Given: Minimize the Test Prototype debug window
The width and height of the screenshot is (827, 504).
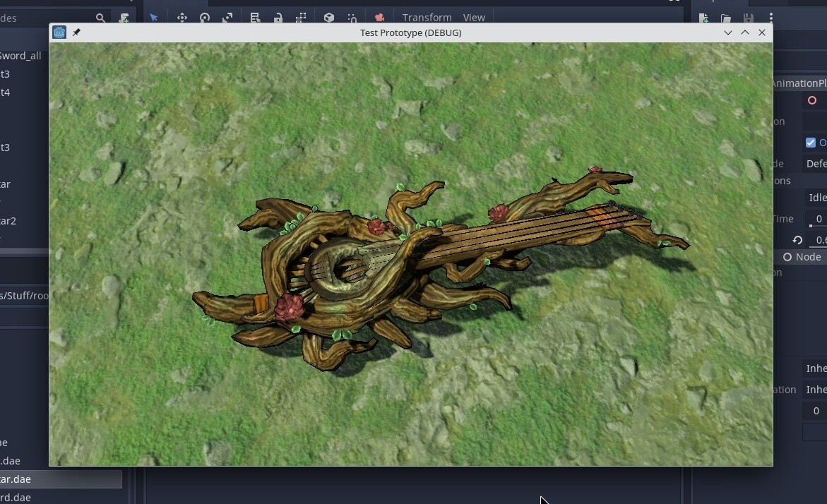Looking at the screenshot, I should point(728,32).
